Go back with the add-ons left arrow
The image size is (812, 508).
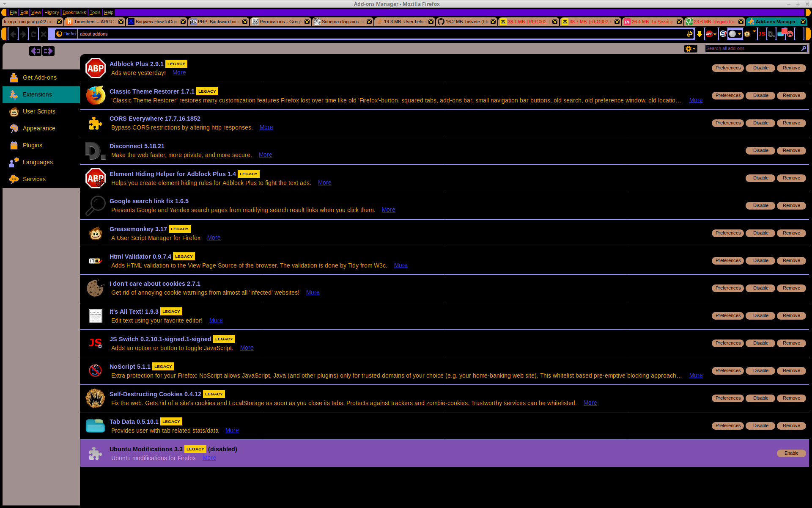pyautogui.click(x=35, y=51)
